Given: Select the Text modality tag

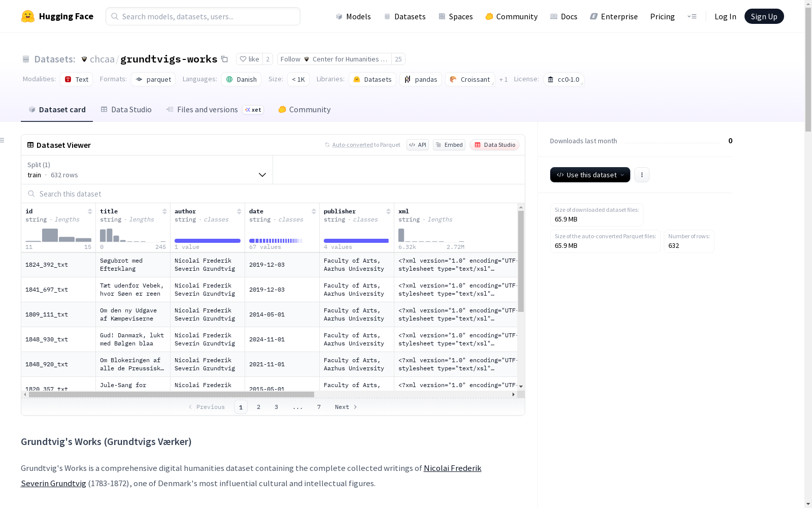Looking at the screenshot, I should tap(77, 79).
